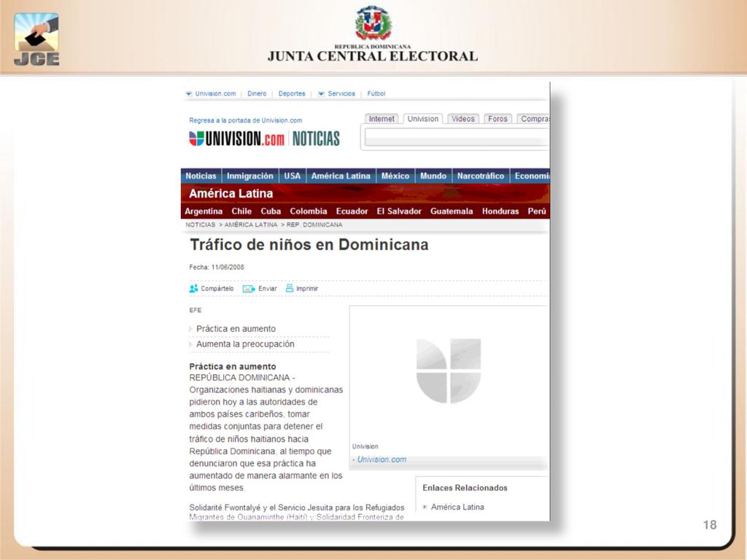Open the Noticias navigation item
The image size is (747, 560).
(201, 176)
